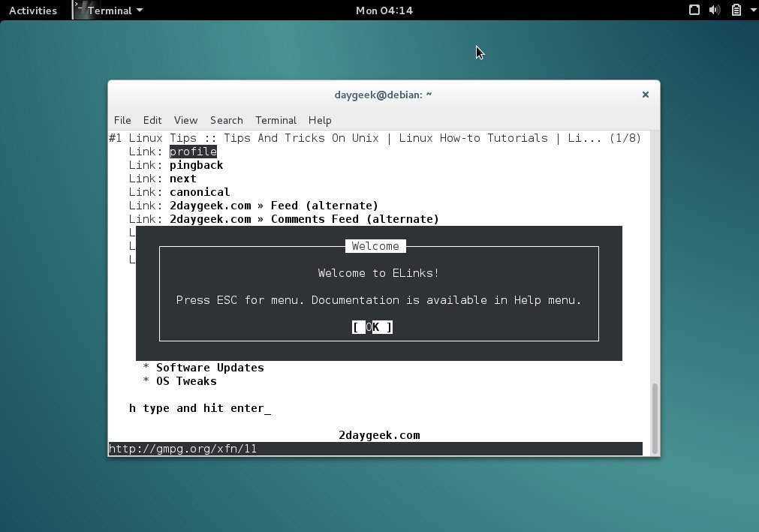Click the 'h type and hit enter' search field

200,408
